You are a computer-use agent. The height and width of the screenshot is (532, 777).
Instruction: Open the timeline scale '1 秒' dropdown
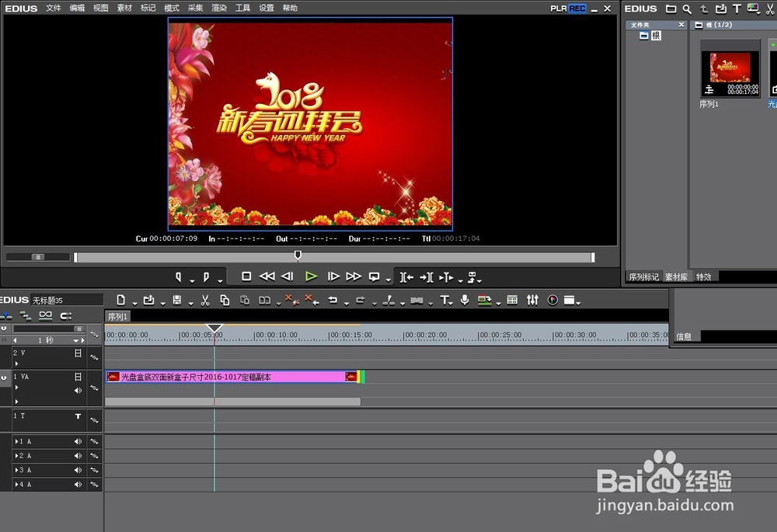click(x=75, y=341)
